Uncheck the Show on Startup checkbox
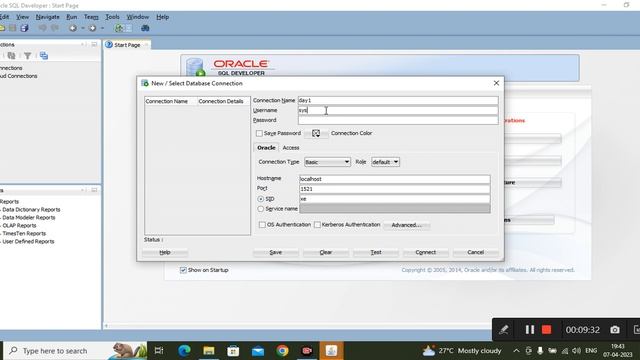The image size is (640, 360). pyautogui.click(x=183, y=270)
